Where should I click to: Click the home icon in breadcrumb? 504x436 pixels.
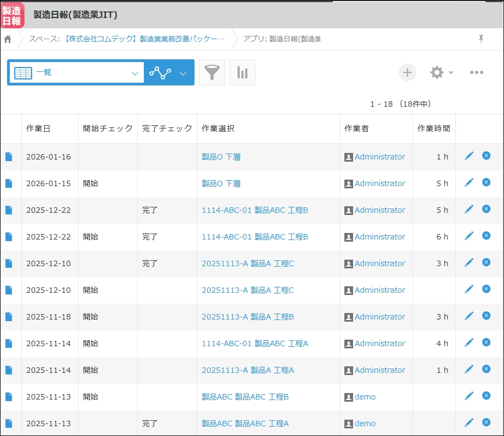point(8,39)
